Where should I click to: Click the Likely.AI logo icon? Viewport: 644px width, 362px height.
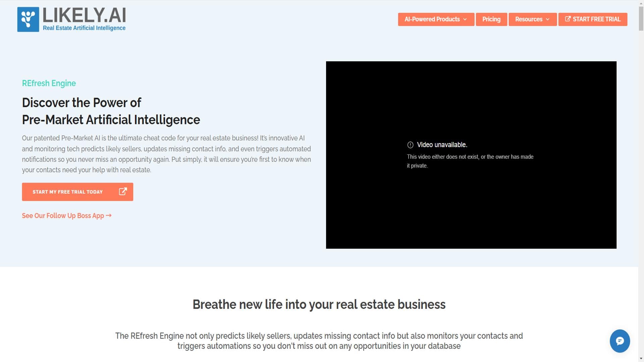click(28, 19)
